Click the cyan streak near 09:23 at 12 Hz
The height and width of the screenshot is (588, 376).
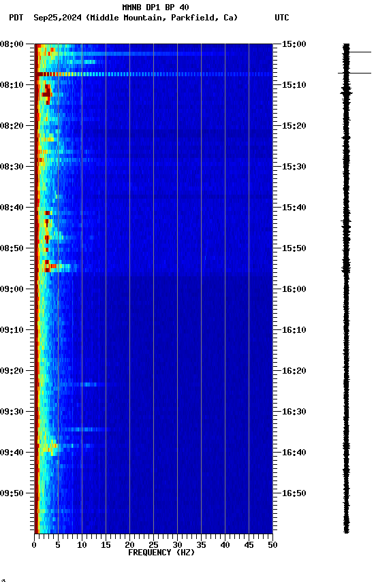[87, 385]
